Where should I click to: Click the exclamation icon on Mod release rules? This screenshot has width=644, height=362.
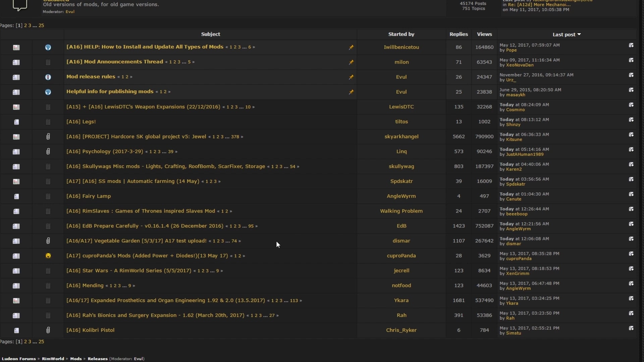coord(48,77)
